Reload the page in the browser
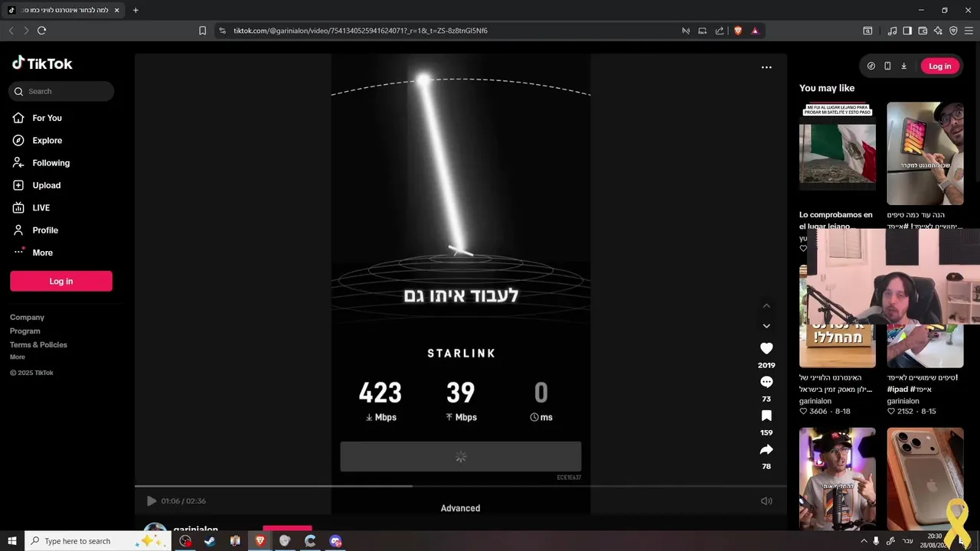Viewport: 980px width, 551px height. click(x=41, y=31)
